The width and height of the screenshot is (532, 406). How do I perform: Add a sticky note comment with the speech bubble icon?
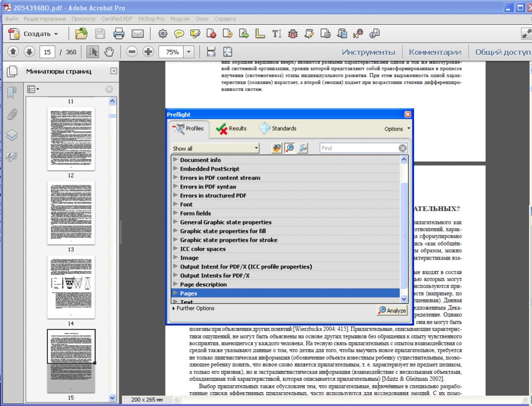pyautogui.click(x=179, y=34)
